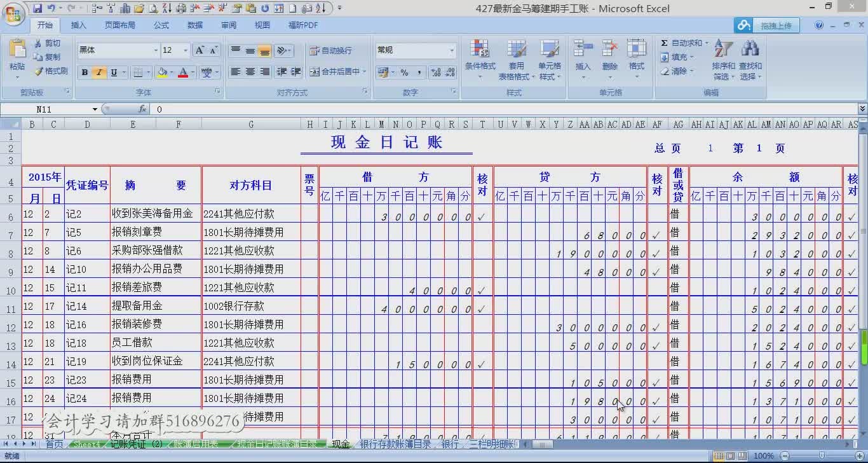This screenshot has height=463, width=868.
Task: Activate the format painter 格式刷
Action: point(51,71)
